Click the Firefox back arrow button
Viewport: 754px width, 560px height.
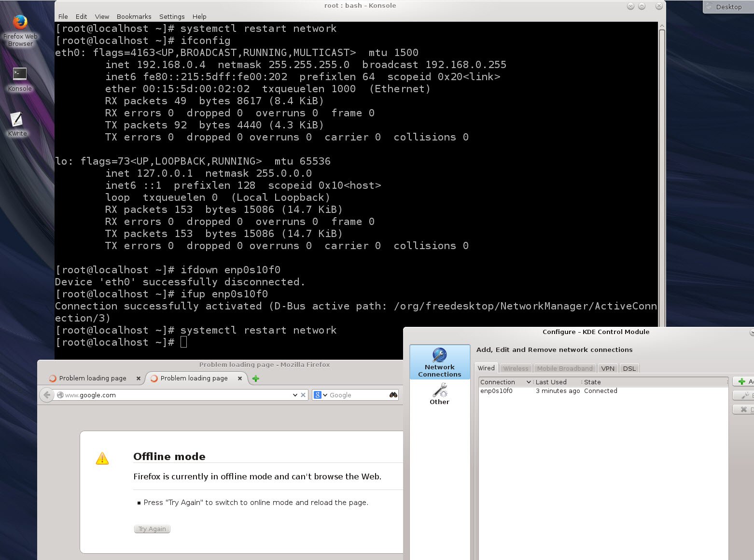tap(47, 395)
